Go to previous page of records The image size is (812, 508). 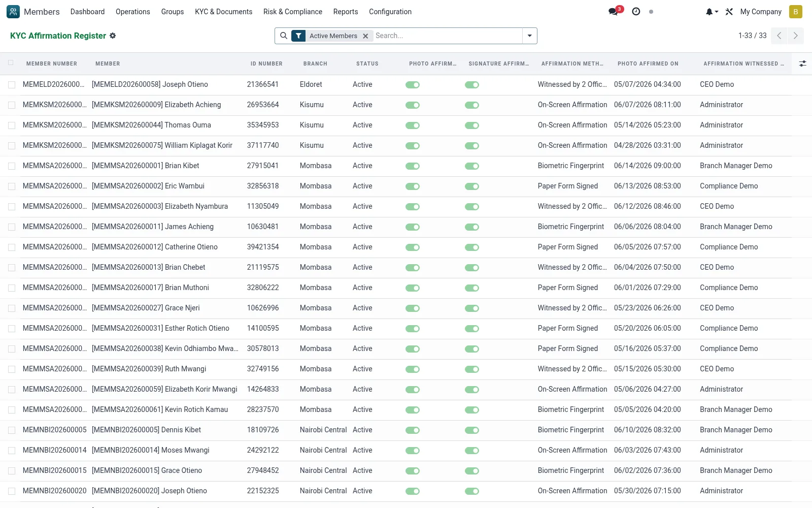click(779, 36)
